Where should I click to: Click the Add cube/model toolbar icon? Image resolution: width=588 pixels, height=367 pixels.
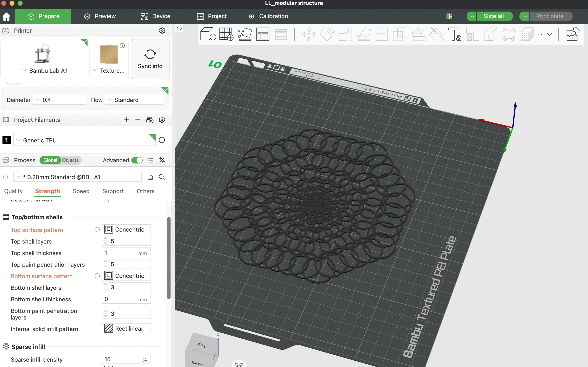[208, 34]
